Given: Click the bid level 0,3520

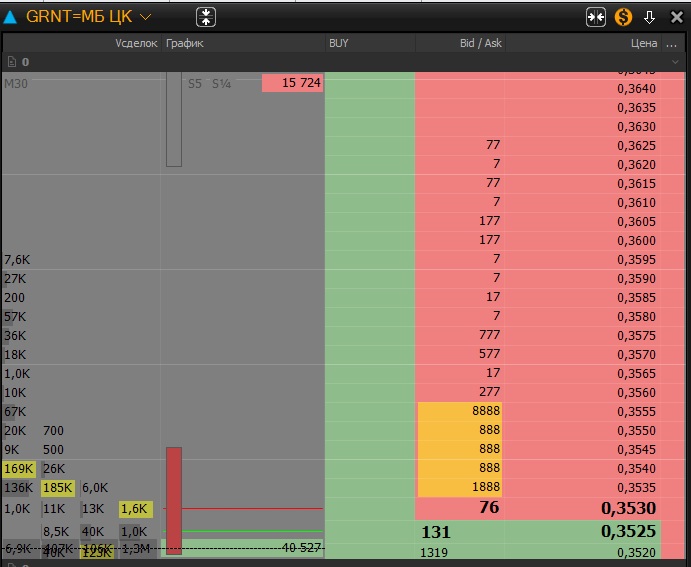Looking at the screenshot, I should 636,552.
